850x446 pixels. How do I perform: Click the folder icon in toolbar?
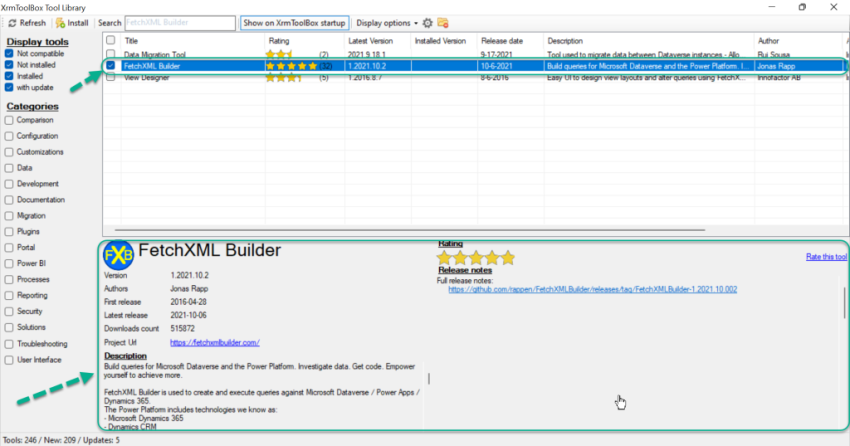[x=443, y=23]
